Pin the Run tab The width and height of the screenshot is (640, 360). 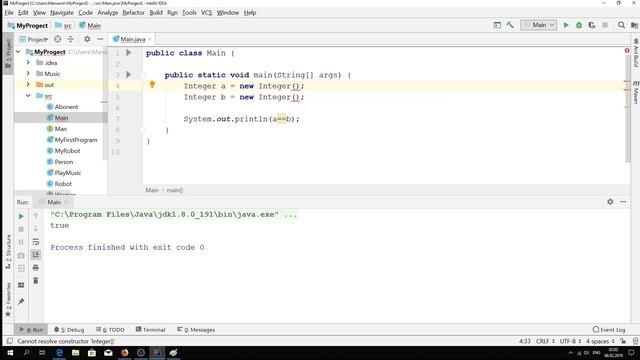click(x=21, y=301)
